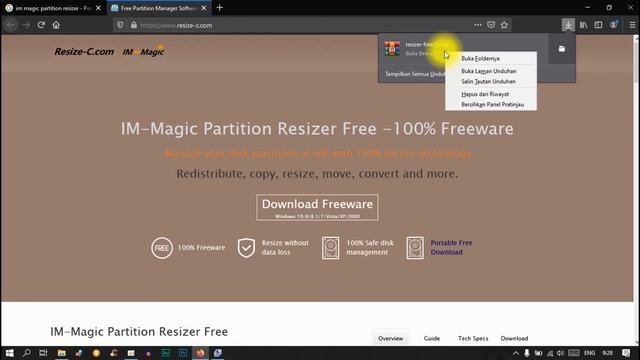Open the Firefox hamburger menu

pyautogui.click(x=632, y=25)
